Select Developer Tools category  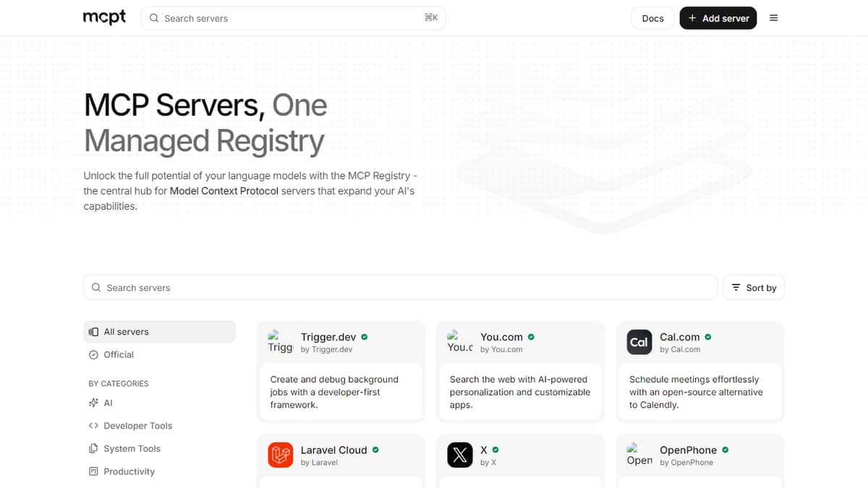(x=159, y=426)
